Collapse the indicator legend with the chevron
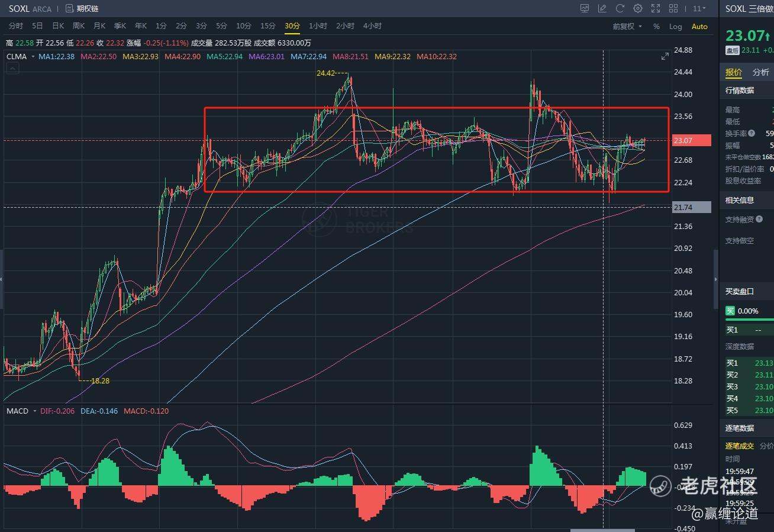Screen dimensions: 774x532 click(12, 69)
